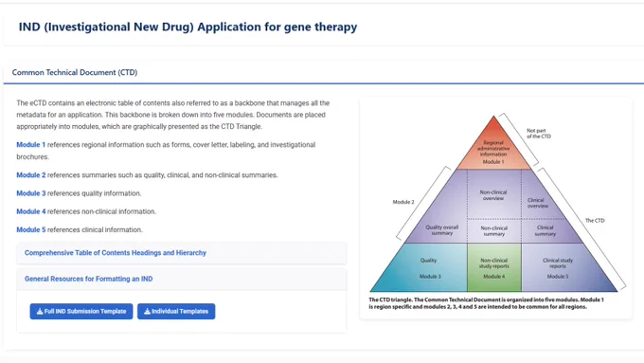Click the Non-clinical summary diagram cell
The image size is (644, 363).
[x=493, y=230]
